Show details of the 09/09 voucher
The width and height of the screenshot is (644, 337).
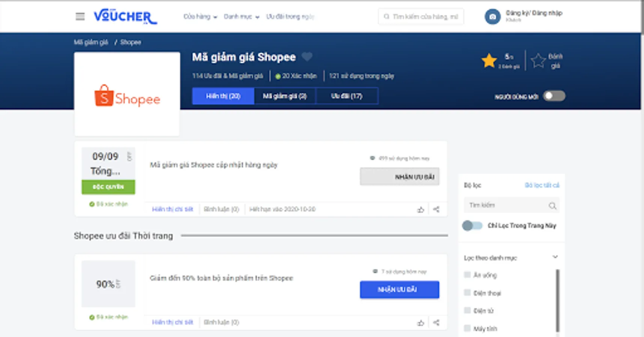(172, 209)
